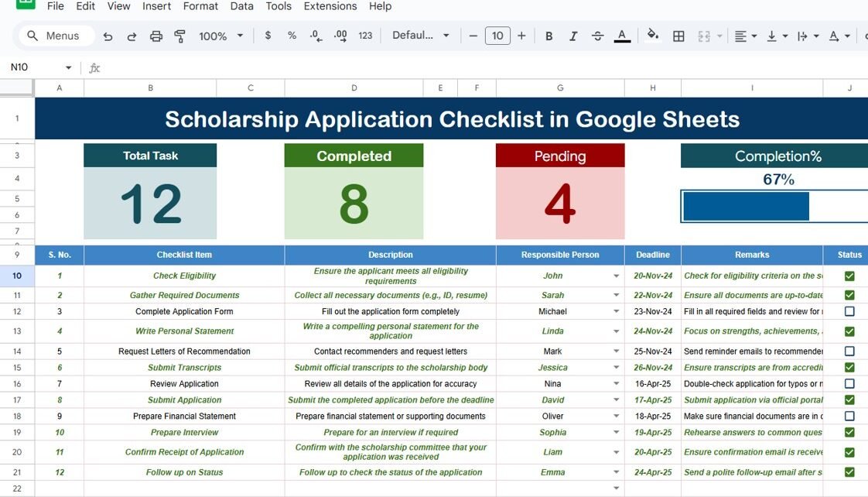Click the font size field showing 10
Viewport: 868px width, 497px height.
tap(497, 36)
